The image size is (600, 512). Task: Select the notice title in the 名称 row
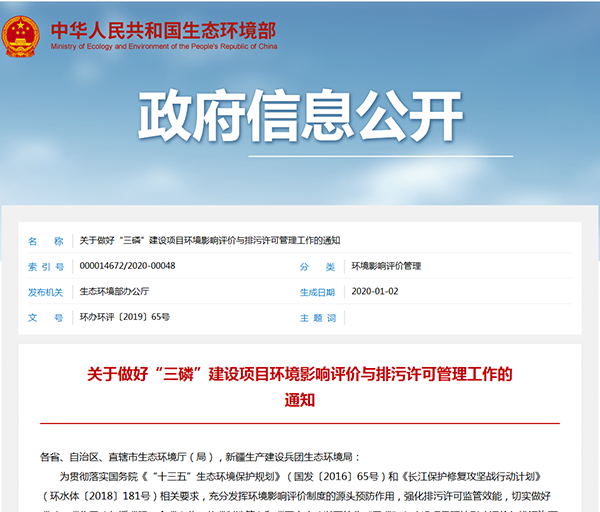(210, 241)
